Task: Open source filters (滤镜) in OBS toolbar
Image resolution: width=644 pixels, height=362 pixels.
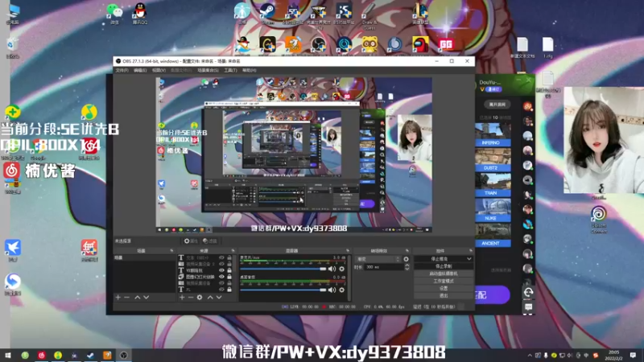Action: [210, 241]
